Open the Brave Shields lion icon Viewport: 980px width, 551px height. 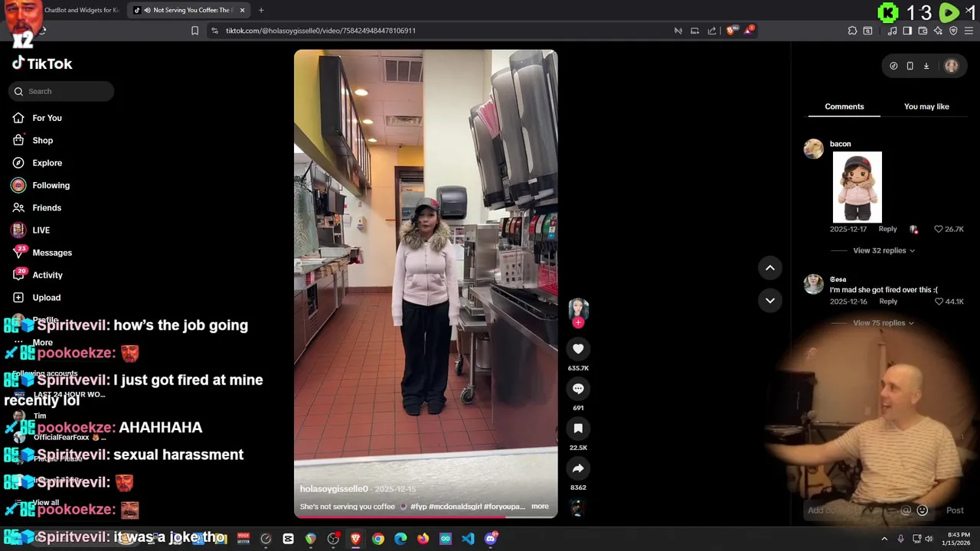tap(731, 31)
